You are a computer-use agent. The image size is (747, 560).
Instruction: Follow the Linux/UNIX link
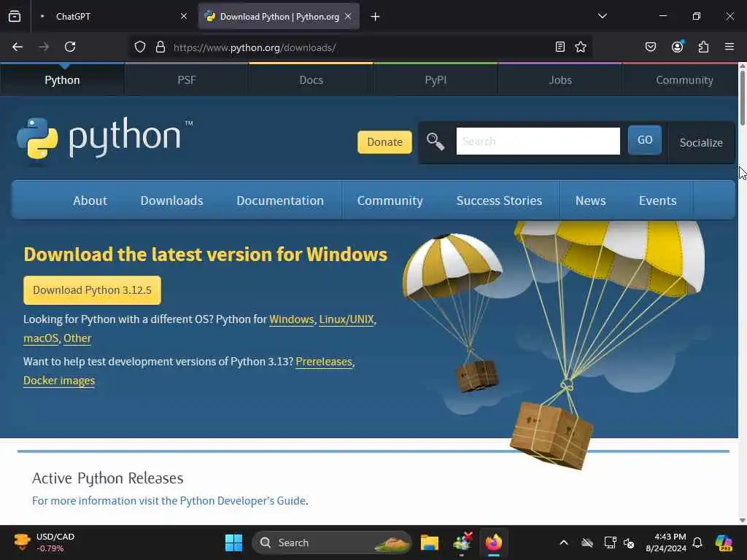point(347,319)
